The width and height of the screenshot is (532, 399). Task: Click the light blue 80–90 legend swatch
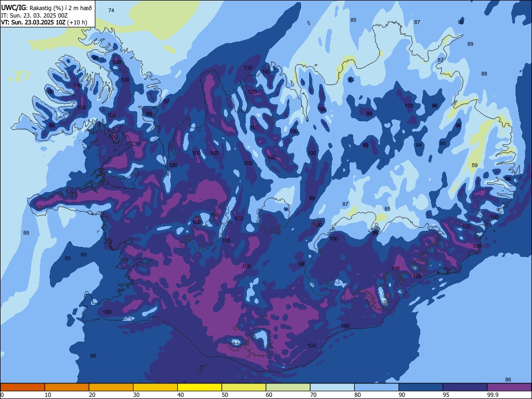377,387
